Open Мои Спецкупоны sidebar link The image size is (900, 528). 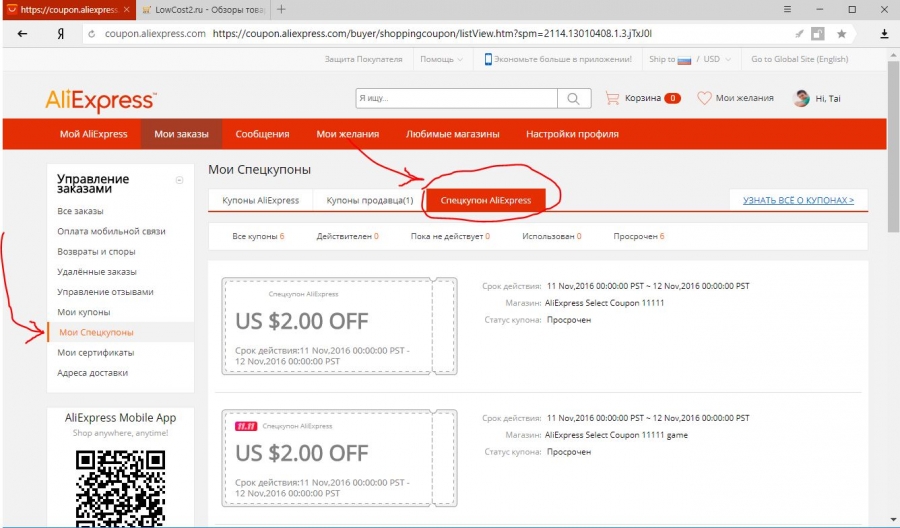click(x=96, y=332)
